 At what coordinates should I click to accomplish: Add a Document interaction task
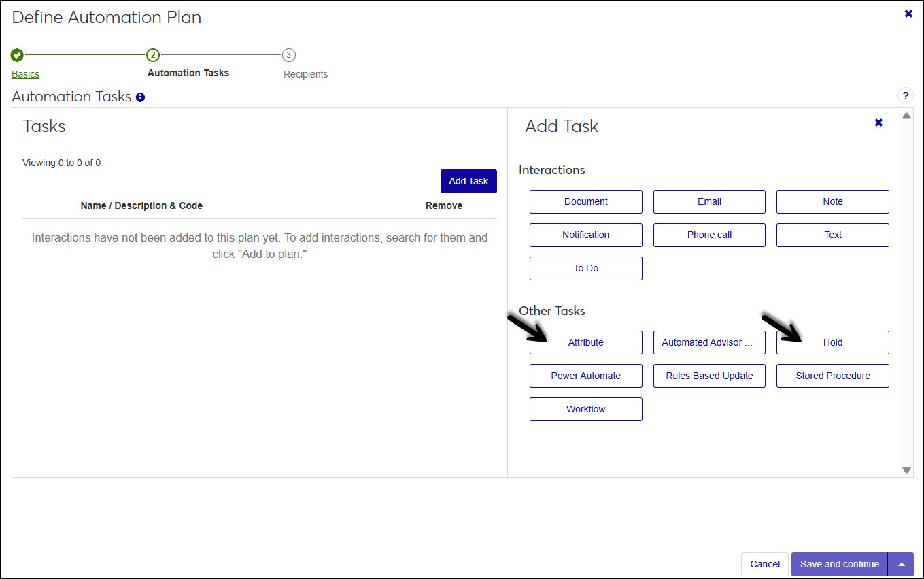[x=585, y=201]
